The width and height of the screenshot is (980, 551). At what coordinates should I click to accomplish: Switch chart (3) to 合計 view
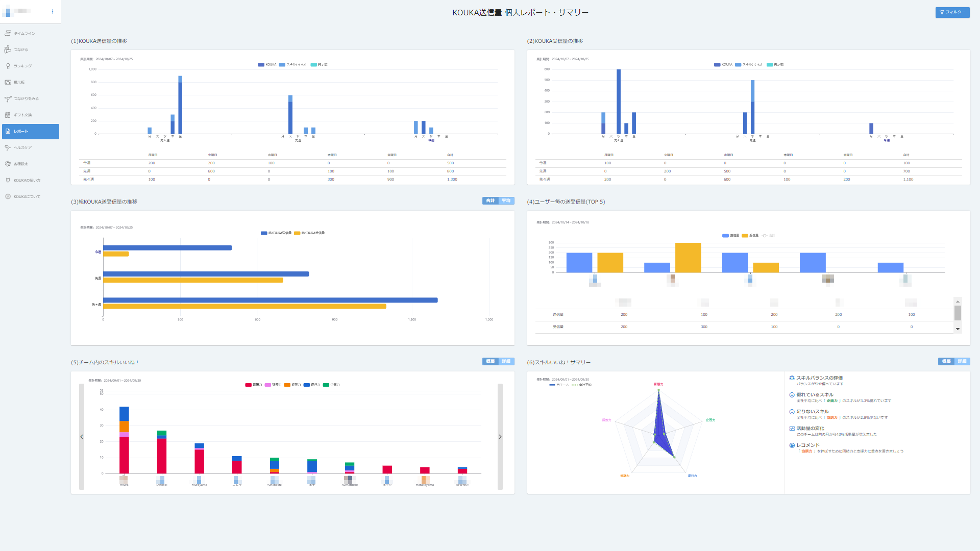click(x=491, y=201)
